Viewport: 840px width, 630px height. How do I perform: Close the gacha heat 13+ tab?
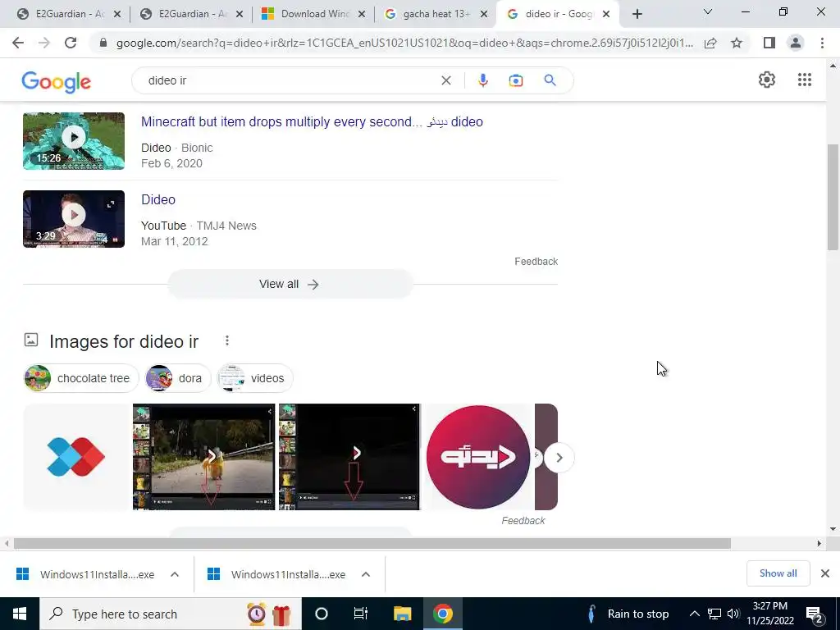tap(484, 14)
